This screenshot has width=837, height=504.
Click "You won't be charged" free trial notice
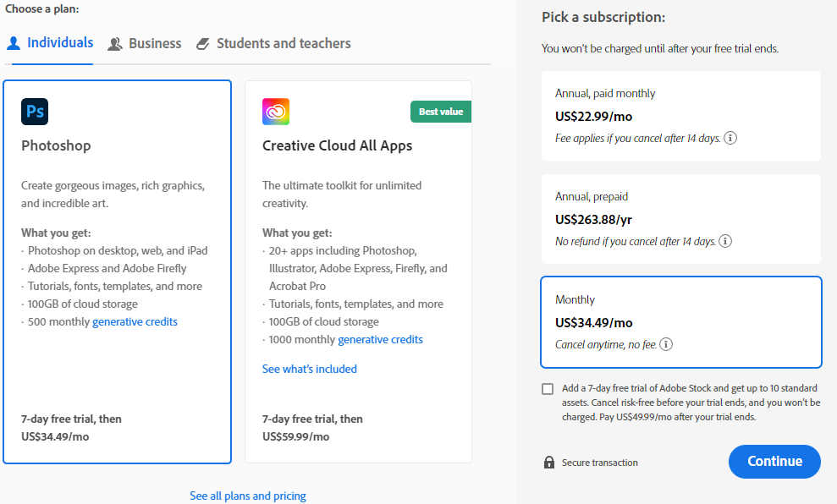(x=660, y=48)
